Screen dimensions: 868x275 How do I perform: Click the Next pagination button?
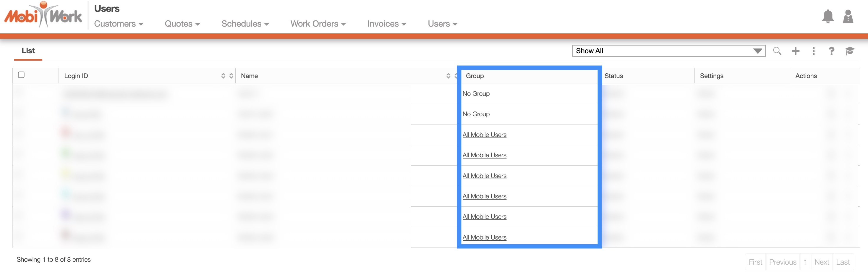821,262
